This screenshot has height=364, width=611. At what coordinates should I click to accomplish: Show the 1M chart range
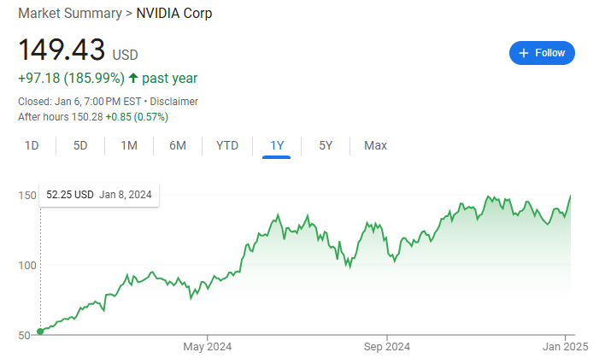point(129,145)
